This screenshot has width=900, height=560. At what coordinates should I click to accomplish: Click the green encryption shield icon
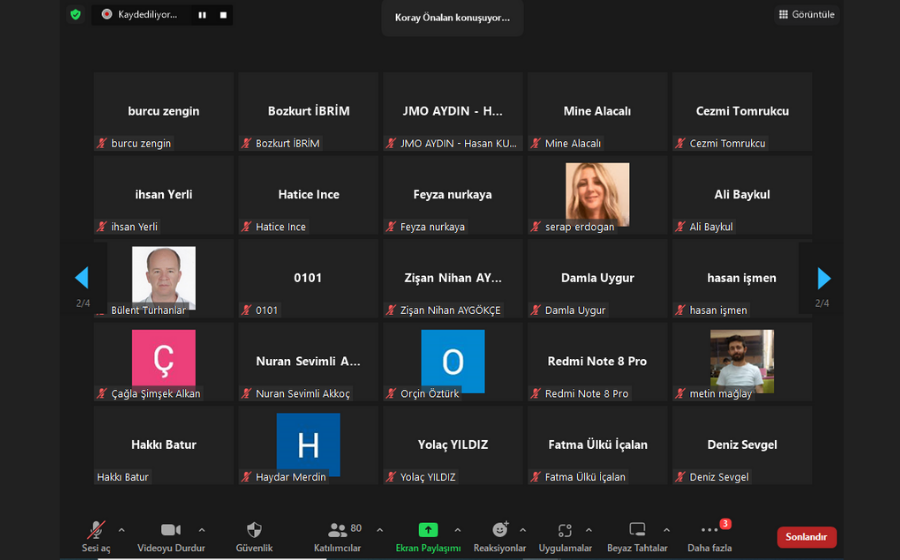[x=75, y=14]
